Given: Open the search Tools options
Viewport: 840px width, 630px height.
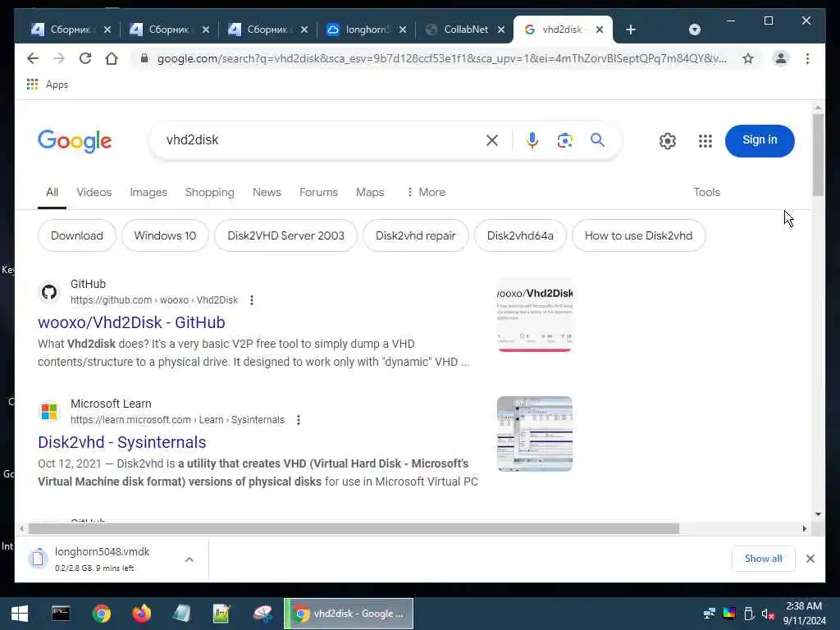Looking at the screenshot, I should click(706, 192).
